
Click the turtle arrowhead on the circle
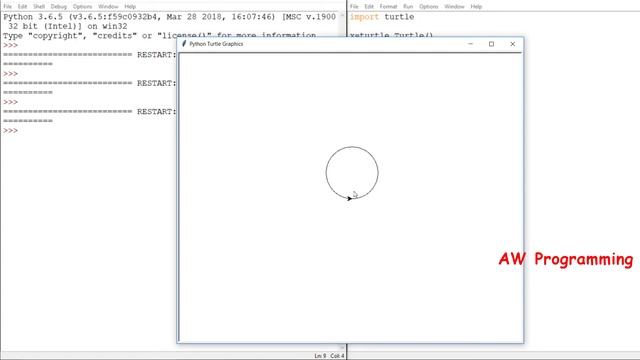point(349,199)
